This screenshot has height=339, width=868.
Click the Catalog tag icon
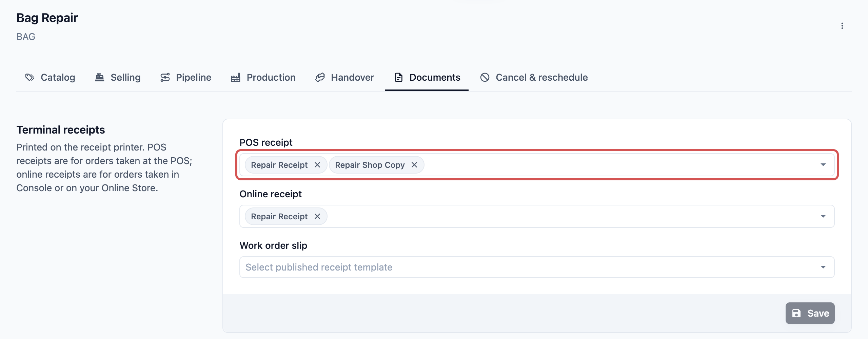point(30,77)
